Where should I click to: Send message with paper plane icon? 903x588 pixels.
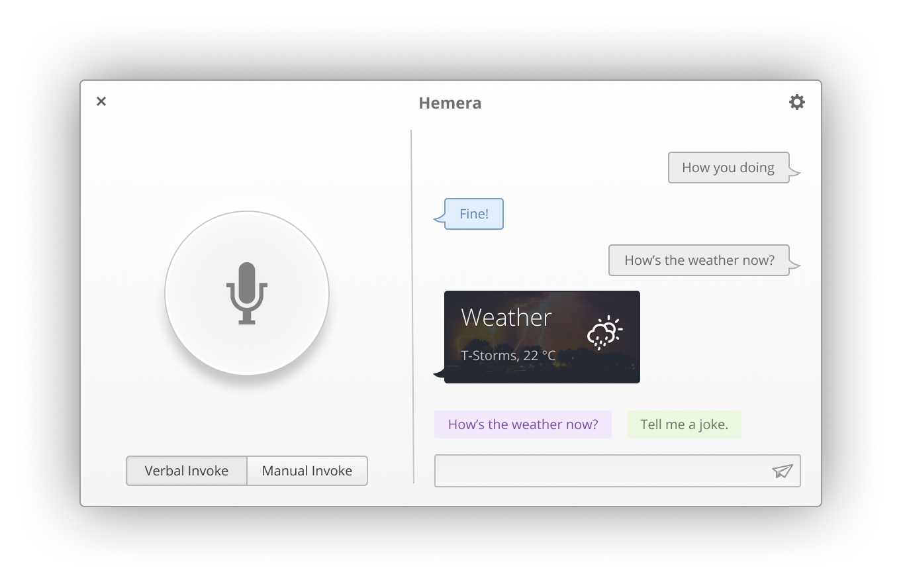[x=783, y=471]
